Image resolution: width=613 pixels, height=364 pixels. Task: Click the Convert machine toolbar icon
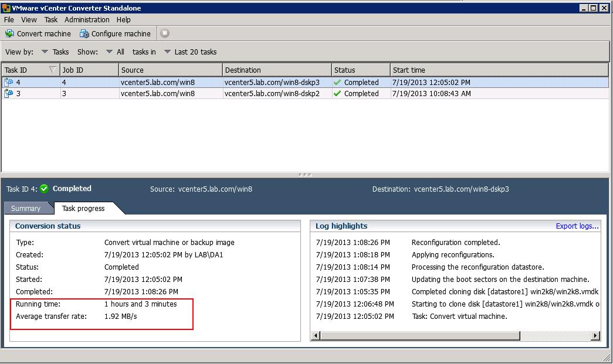pyautogui.click(x=9, y=33)
